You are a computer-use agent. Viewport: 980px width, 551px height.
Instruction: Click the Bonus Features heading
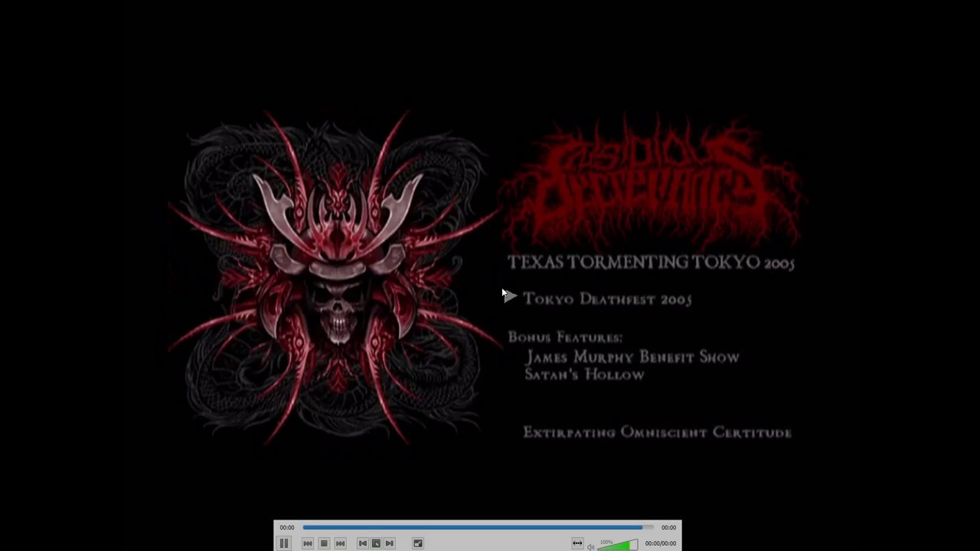pyautogui.click(x=565, y=337)
